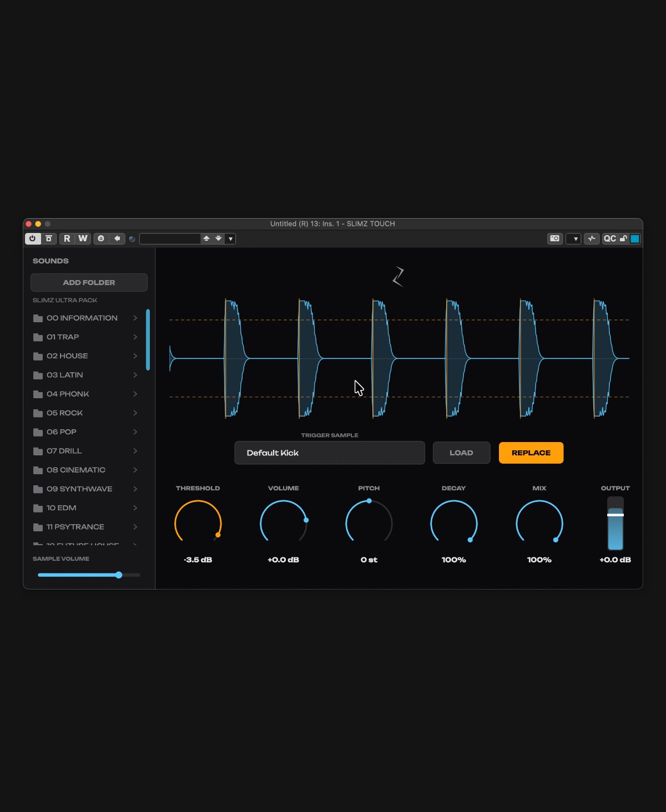
Task: Click the SAMPLE VOLUME slider handle
Action: point(119,575)
